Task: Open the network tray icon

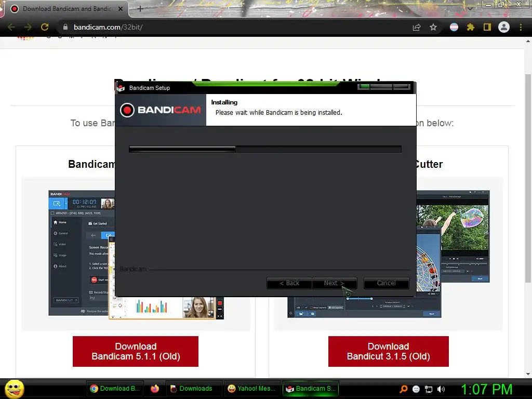Action: tap(429, 389)
